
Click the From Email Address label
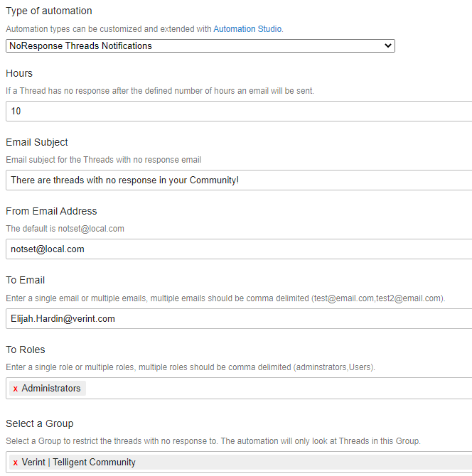(51, 211)
